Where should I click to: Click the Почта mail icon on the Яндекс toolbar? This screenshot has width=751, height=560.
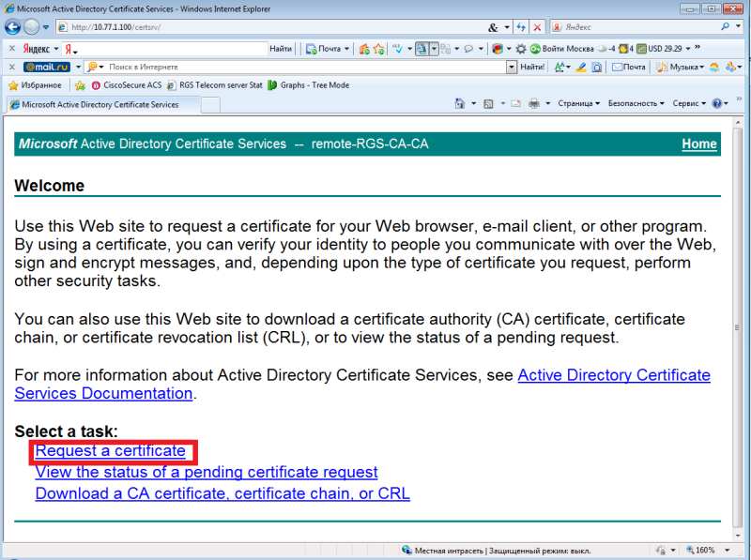coord(312,49)
